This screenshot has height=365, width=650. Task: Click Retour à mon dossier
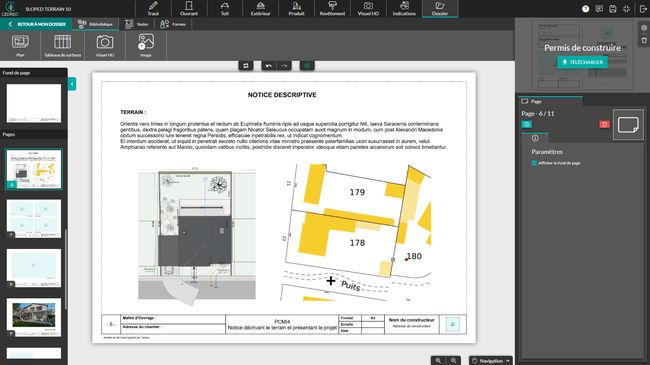(x=36, y=24)
